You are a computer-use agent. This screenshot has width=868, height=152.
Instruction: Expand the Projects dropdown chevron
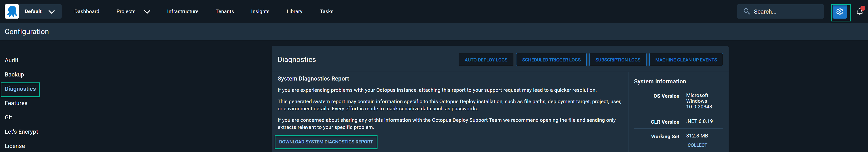click(147, 12)
